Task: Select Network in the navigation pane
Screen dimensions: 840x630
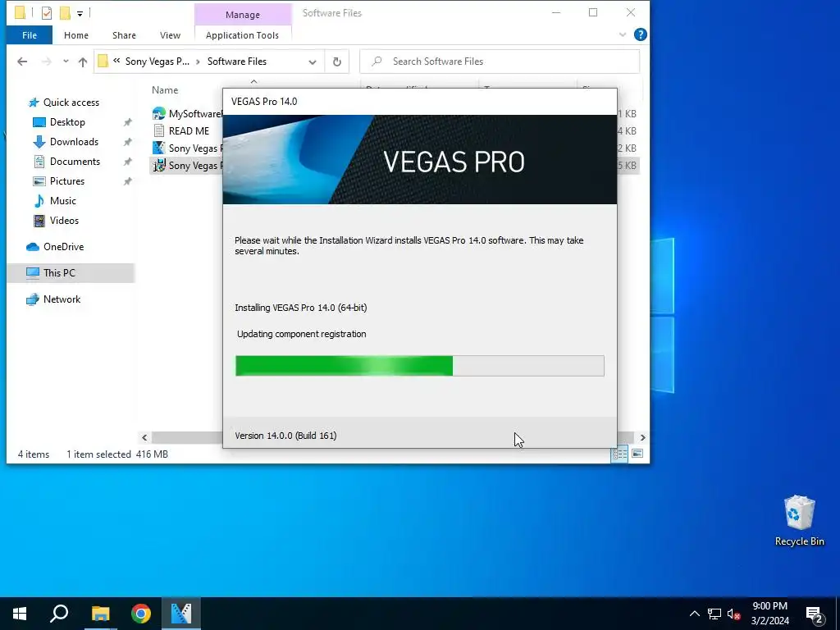Action: 62,299
